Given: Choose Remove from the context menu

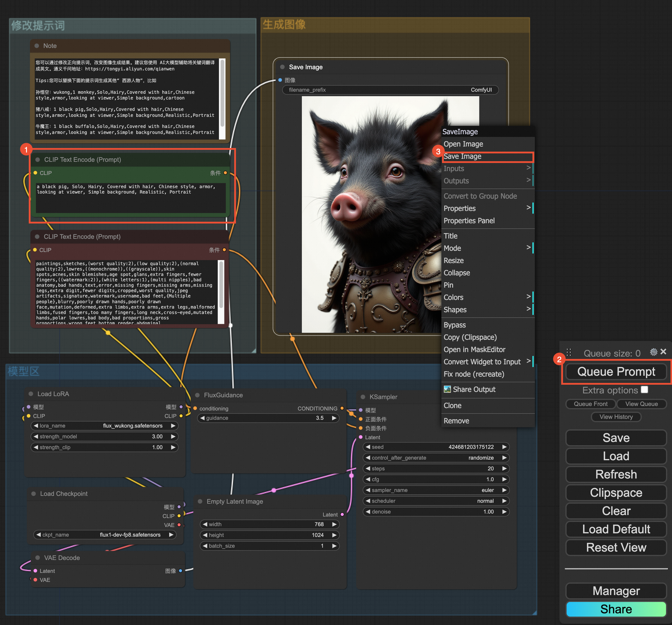Looking at the screenshot, I should 488,421.
